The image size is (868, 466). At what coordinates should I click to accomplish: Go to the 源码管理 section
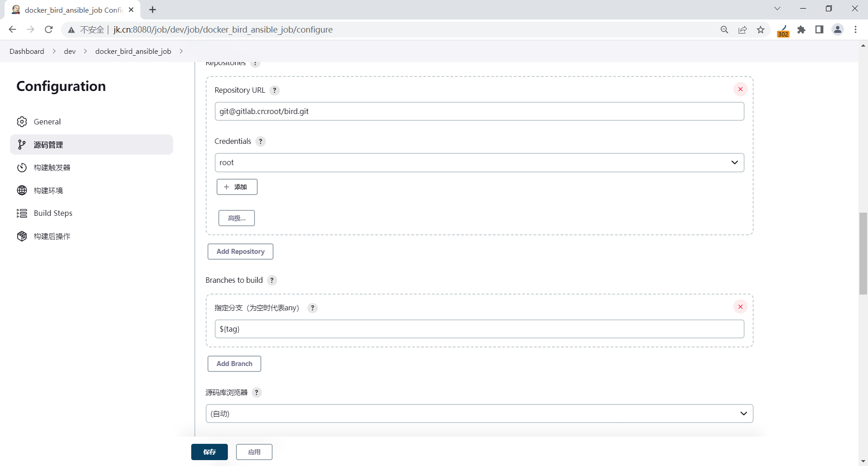(x=91, y=145)
